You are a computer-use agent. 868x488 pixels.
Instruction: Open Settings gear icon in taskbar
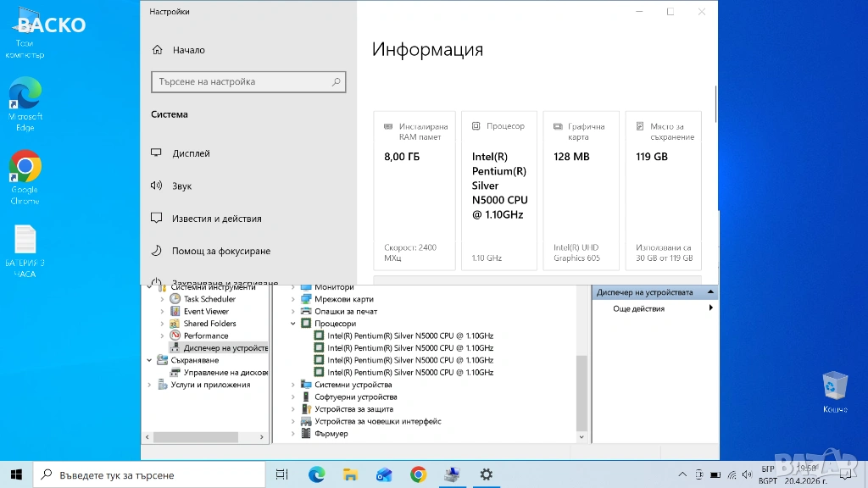pyautogui.click(x=486, y=474)
